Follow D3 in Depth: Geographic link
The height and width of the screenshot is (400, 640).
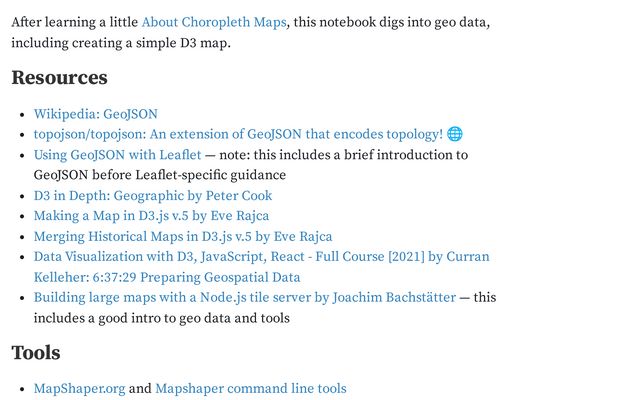point(152,196)
